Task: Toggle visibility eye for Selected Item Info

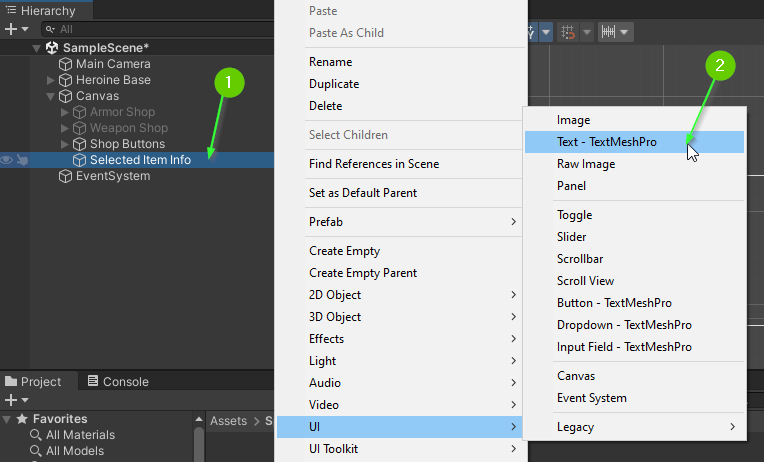Action: tap(7, 160)
